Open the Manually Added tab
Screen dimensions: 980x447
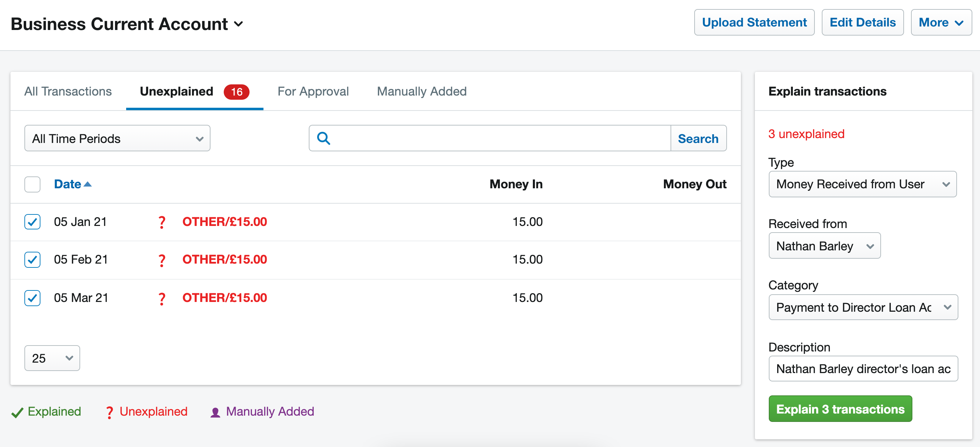pyautogui.click(x=422, y=91)
